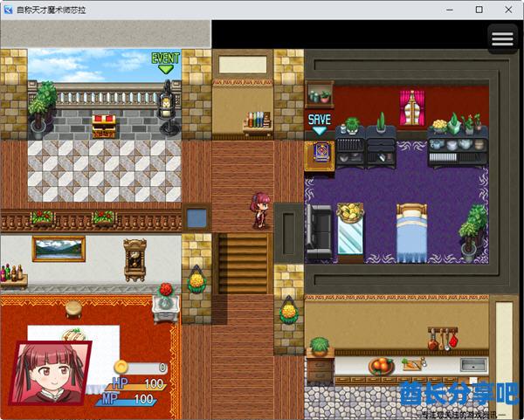This screenshot has height=420, width=524.
Task: Click the bookshelf table in hallway
Action: [258, 124]
